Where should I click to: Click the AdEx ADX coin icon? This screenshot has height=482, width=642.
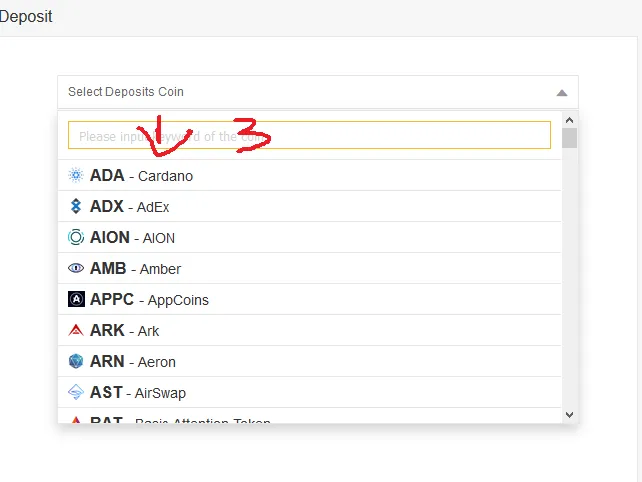pos(76,206)
